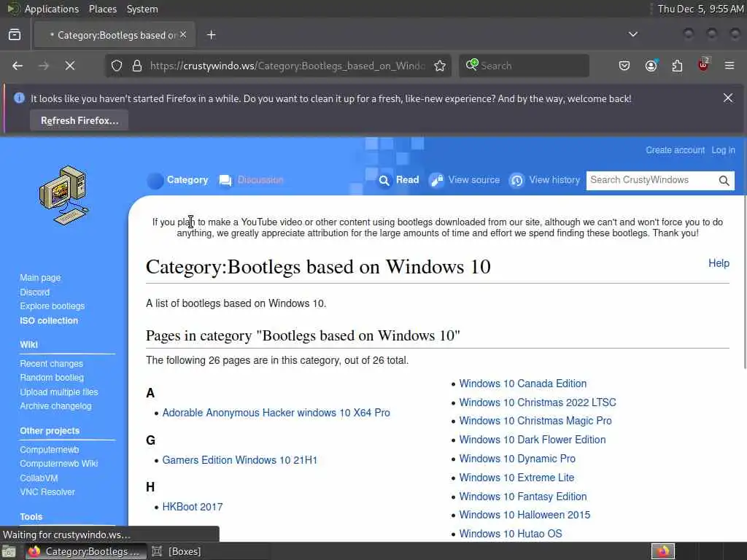This screenshot has width=747, height=560.
Task: Open ISO collection in the sidebar
Action: [49, 321]
